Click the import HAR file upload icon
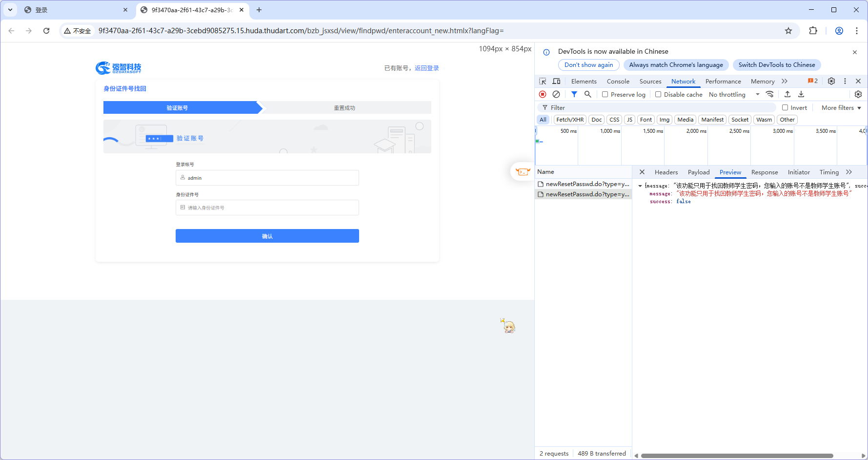The image size is (868, 460). pos(787,94)
